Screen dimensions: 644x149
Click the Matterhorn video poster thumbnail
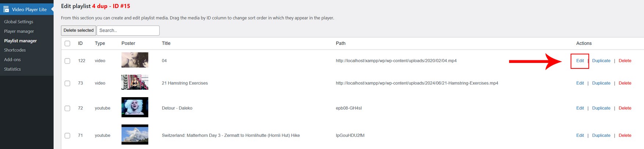[135, 134]
